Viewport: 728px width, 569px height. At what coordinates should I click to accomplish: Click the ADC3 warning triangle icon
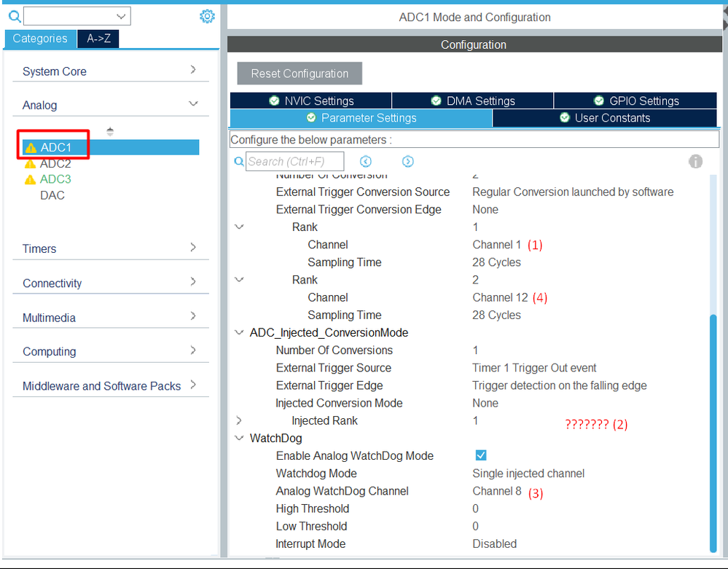(x=30, y=179)
